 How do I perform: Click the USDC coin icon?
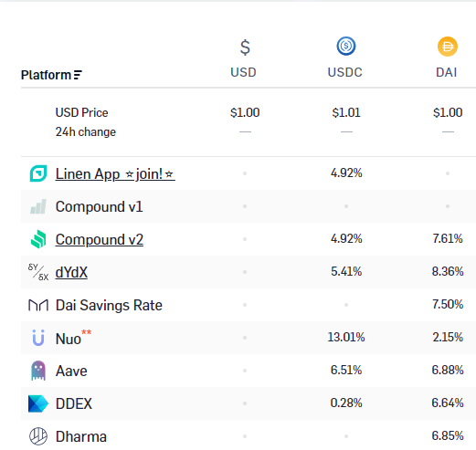[346, 46]
